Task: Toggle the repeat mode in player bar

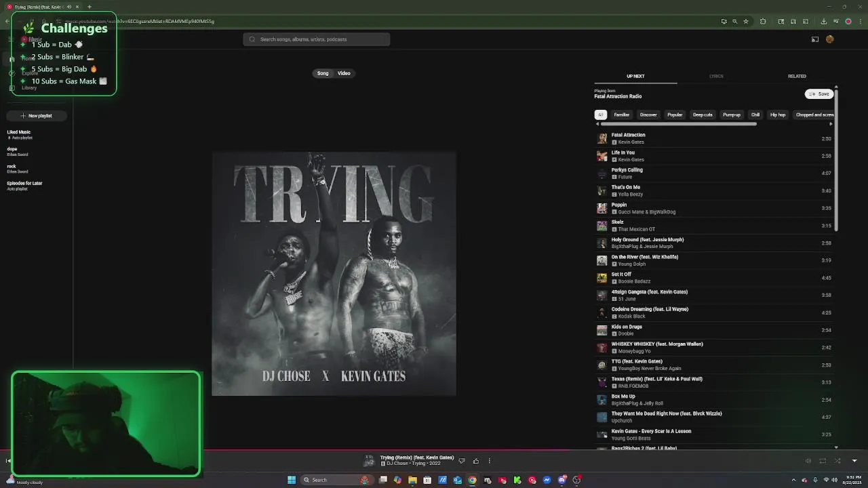Action: (823, 461)
